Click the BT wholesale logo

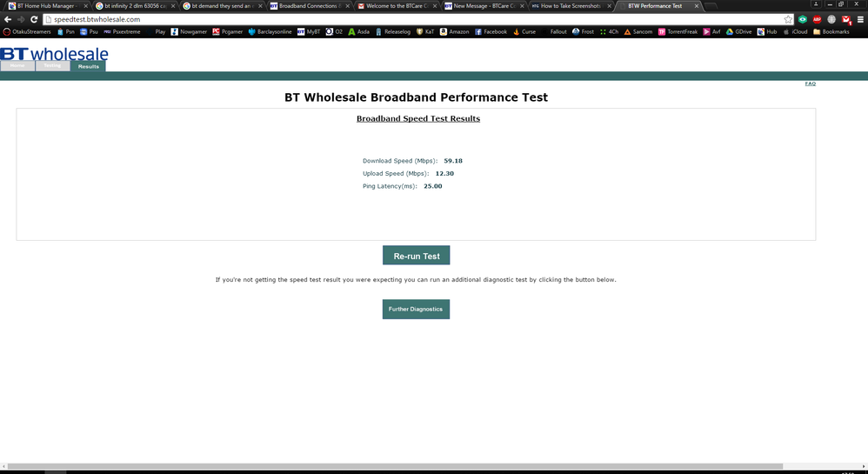54,54
